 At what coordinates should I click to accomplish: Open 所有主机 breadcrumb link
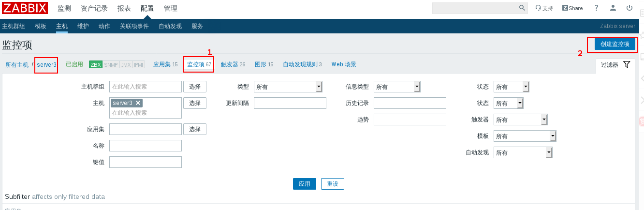(17, 64)
